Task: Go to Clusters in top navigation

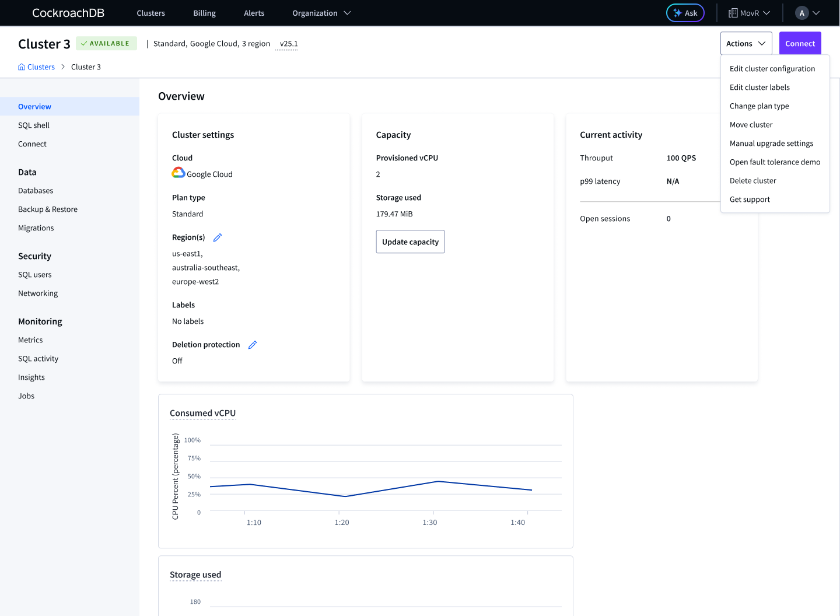Action: [x=150, y=13]
